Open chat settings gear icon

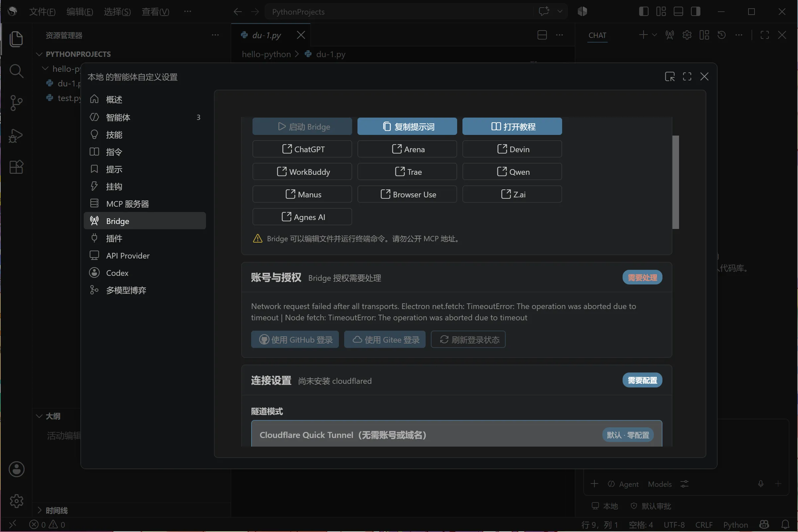point(687,35)
